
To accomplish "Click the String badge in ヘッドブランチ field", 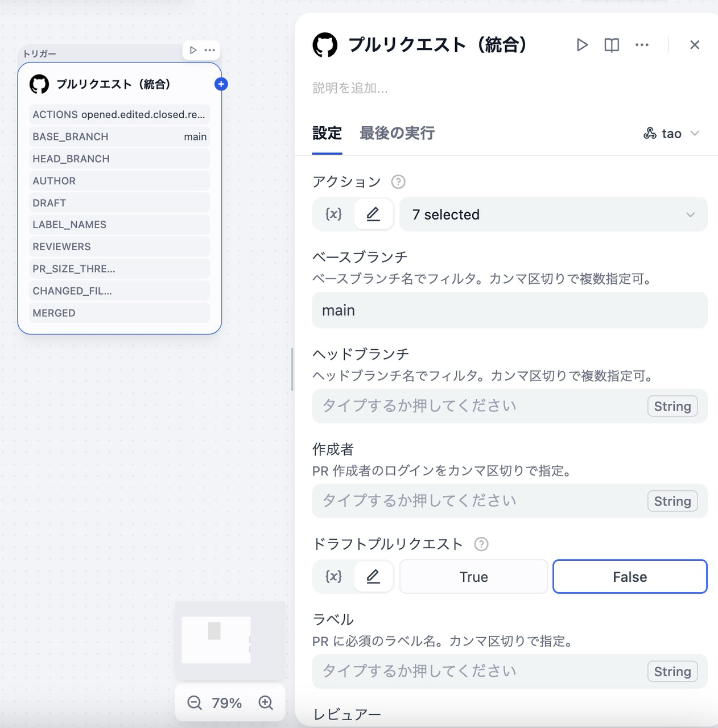I will (672, 406).
